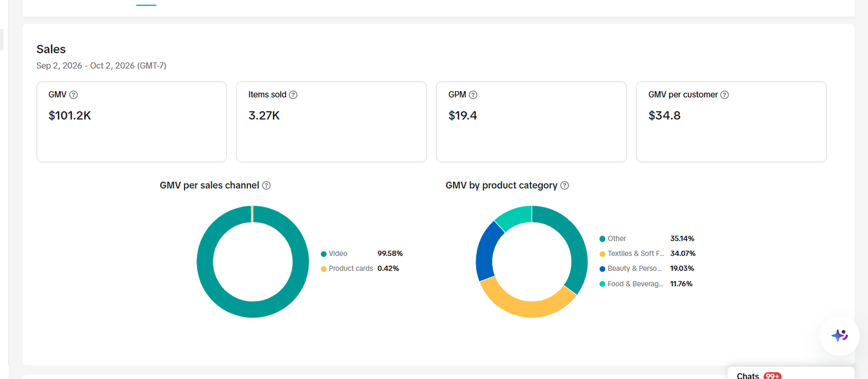Open the AI assistant sparkle button
Image resolution: width=868 pixels, height=379 pixels.
(x=839, y=336)
